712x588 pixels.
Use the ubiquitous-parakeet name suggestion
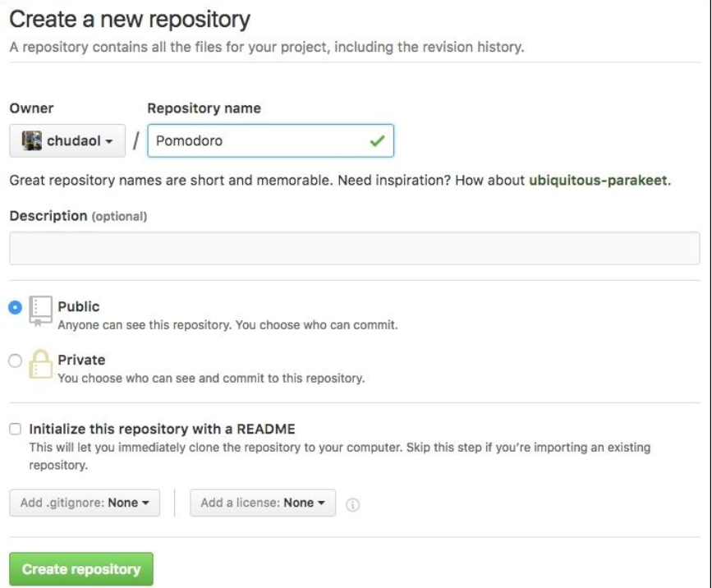tap(599, 181)
